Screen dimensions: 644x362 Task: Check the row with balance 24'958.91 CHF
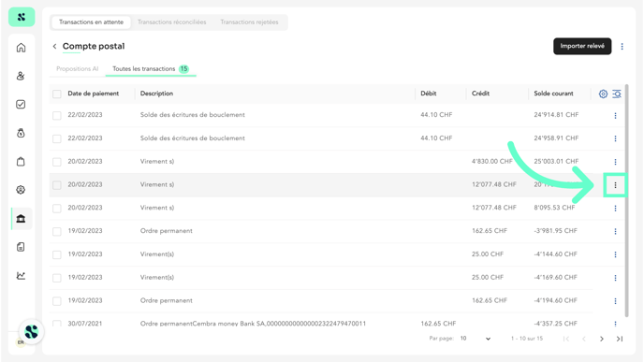point(57,138)
